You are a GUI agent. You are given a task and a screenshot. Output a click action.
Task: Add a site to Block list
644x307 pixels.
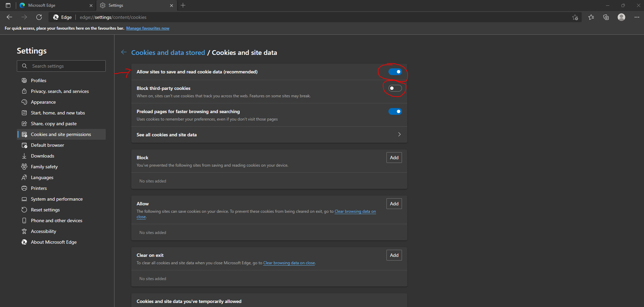[394, 158]
